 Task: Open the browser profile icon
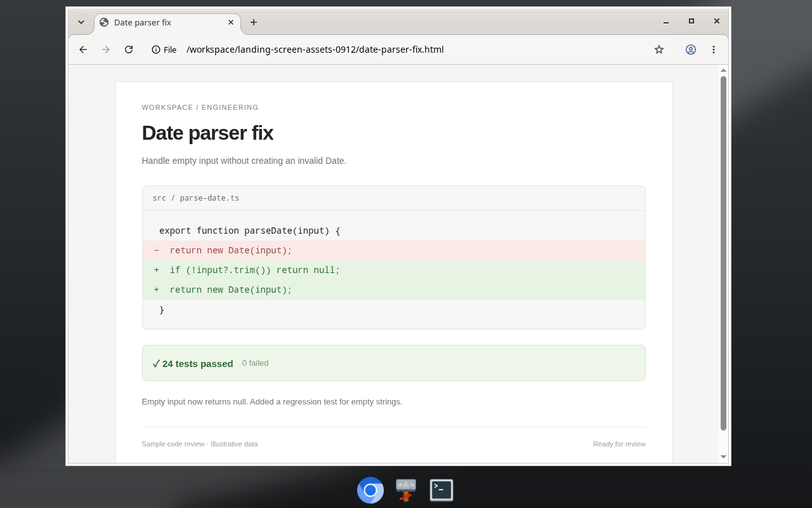[x=691, y=50]
